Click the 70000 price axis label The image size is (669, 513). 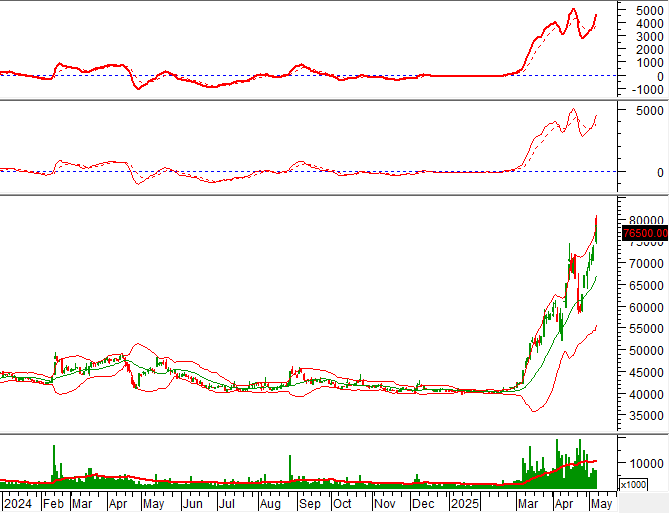pos(646,263)
